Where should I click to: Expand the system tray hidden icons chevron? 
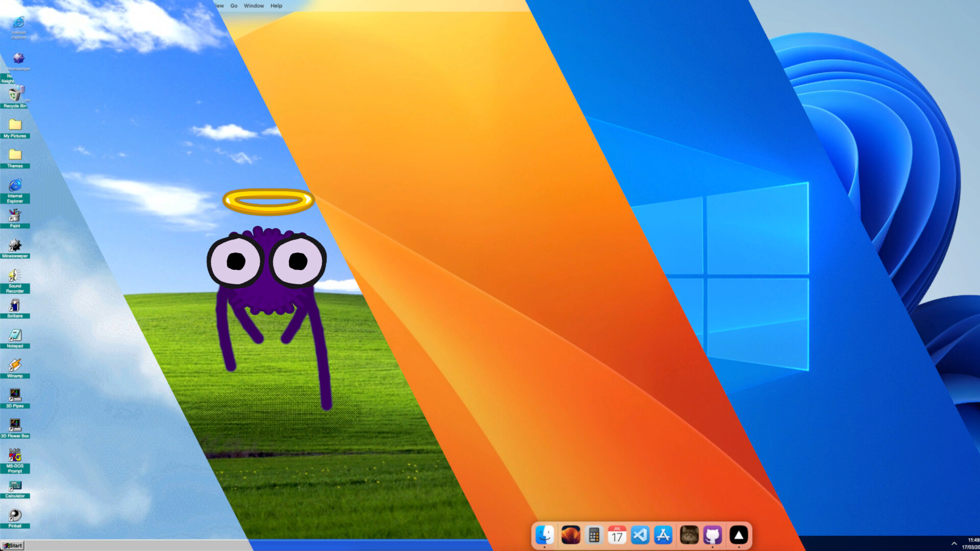tap(953, 543)
